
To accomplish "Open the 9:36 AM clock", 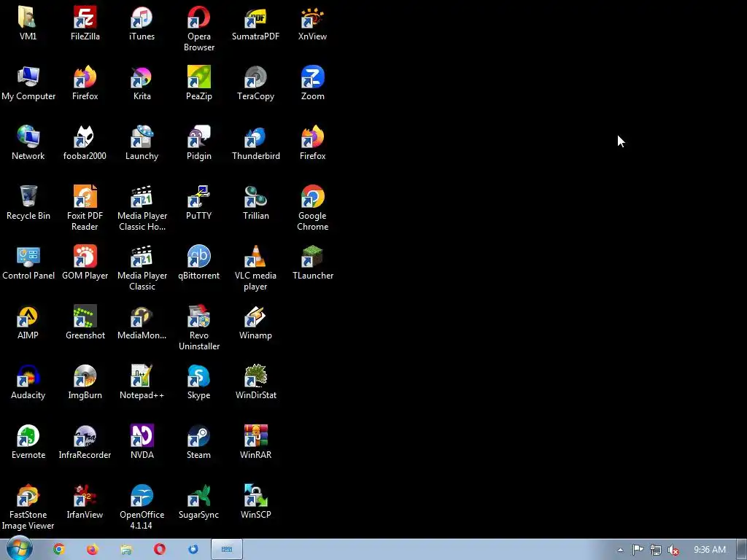I will pyautogui.click(x=709, y=550).
